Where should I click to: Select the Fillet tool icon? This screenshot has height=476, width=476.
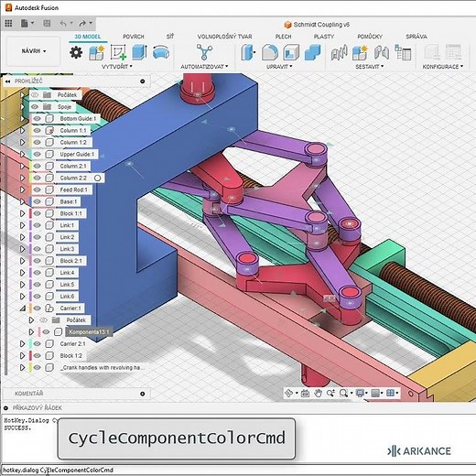[270, 52]
